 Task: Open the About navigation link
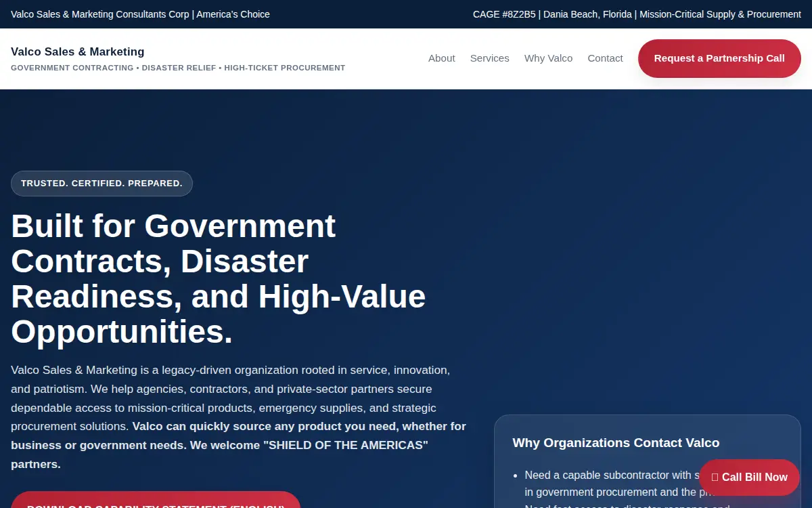point(441,58)
